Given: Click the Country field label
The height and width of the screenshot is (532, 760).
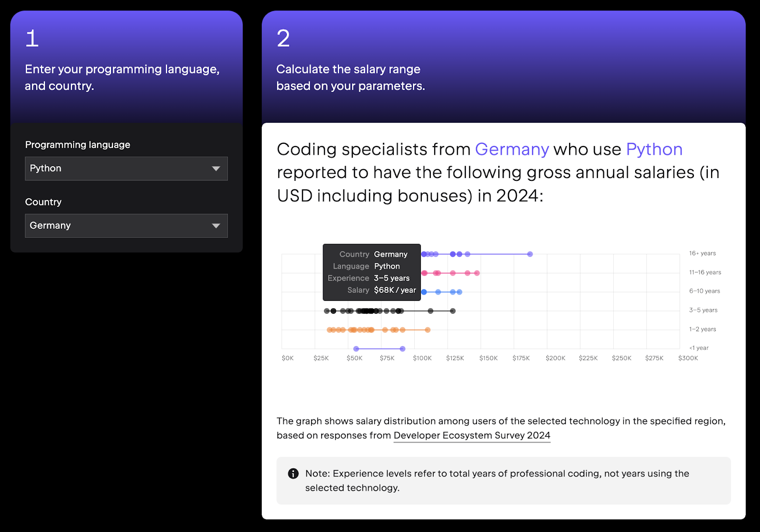Looking at the screenshot, I should pyautogui.click(x=43, y=202).
